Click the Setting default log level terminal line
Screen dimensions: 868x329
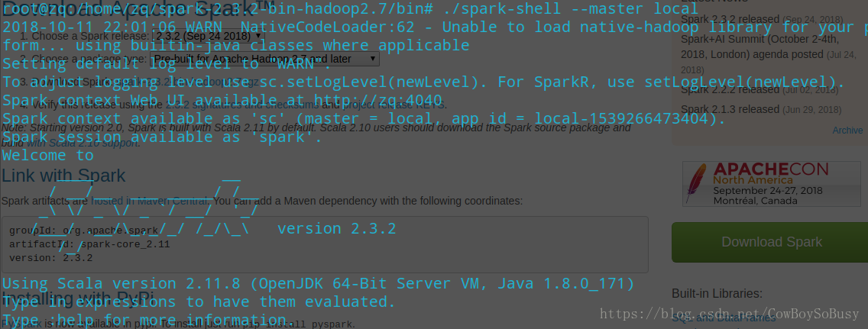(x=167, y=63)
